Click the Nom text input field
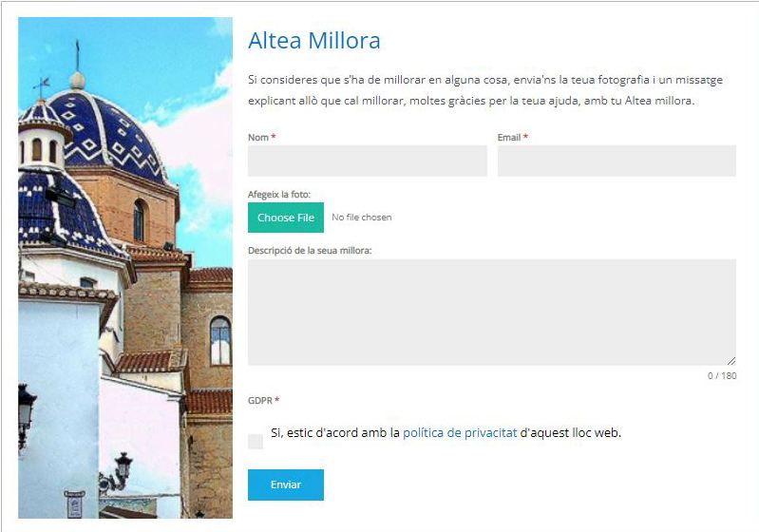 coord(367,161)
